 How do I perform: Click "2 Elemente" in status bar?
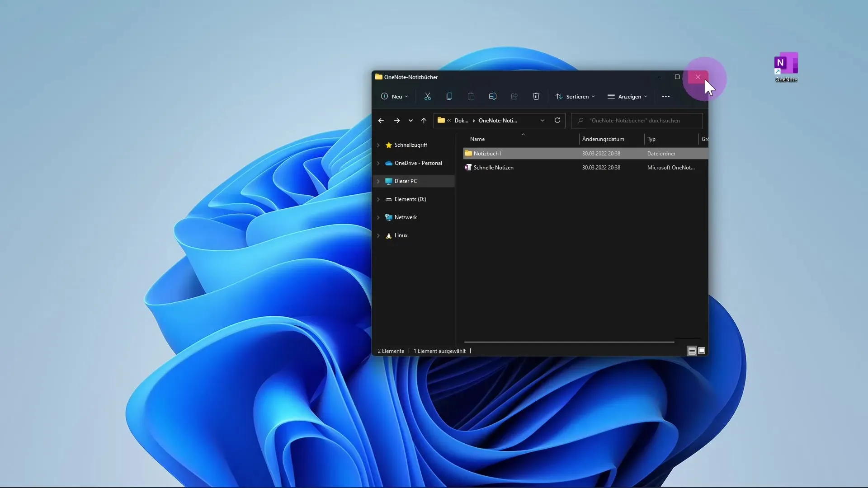(x=391, y=351)
